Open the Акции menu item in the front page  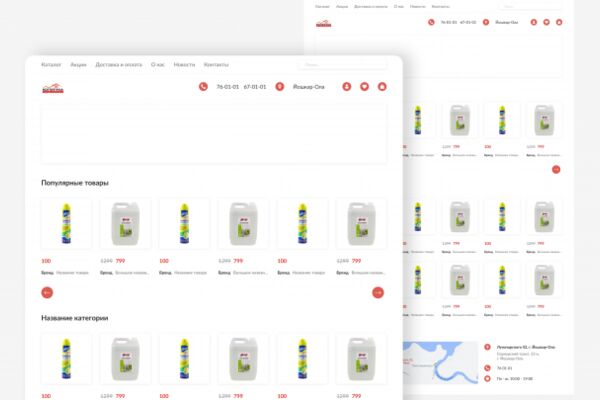tap(78, 65)
